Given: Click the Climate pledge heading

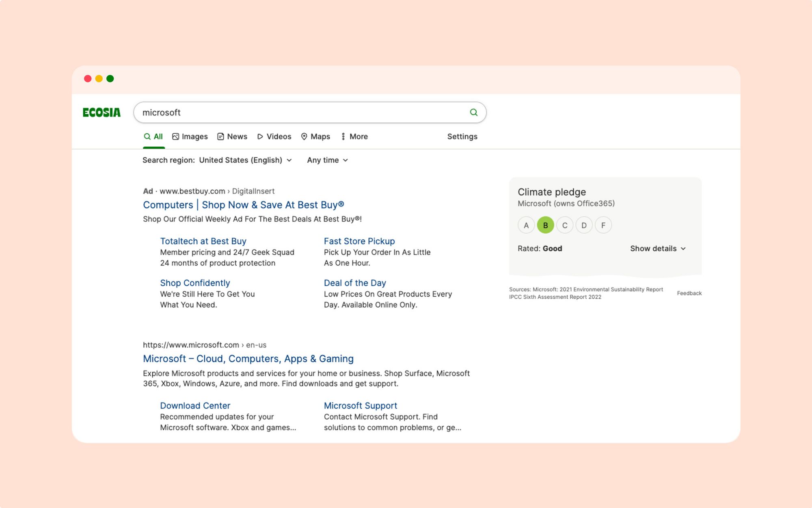Looking at the screenshot, I should pos(552,192).
